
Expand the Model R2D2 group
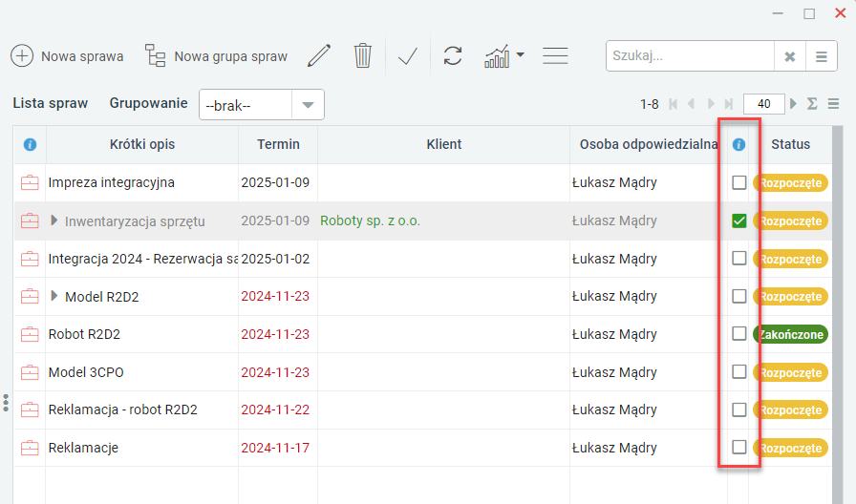tap(53, 296)
